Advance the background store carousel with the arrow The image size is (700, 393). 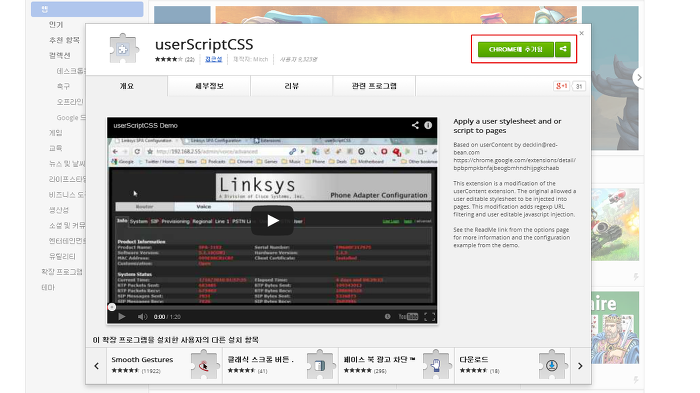click(639, 77)
